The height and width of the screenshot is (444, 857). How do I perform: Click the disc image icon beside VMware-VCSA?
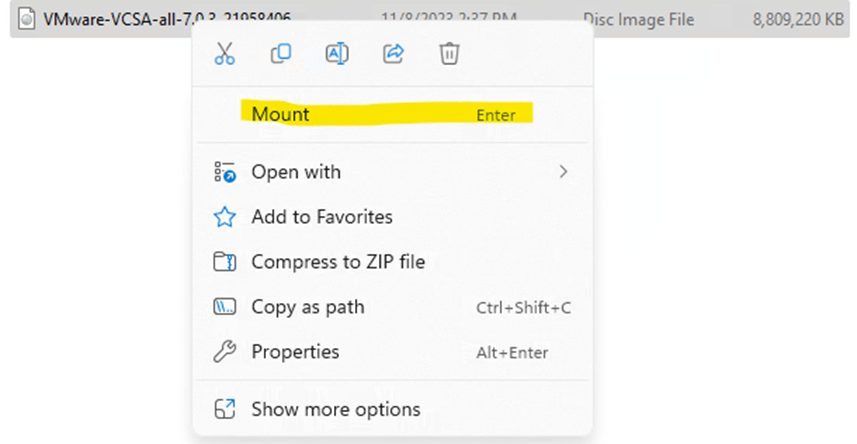[27, 18]
